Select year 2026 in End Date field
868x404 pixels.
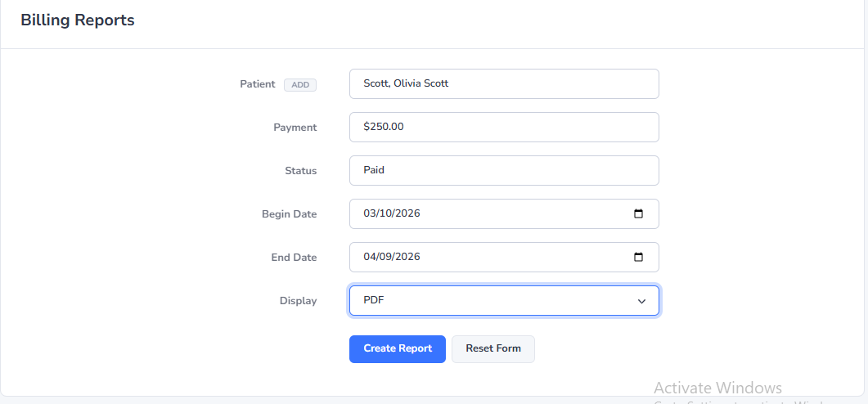click(x=407, y=257)
